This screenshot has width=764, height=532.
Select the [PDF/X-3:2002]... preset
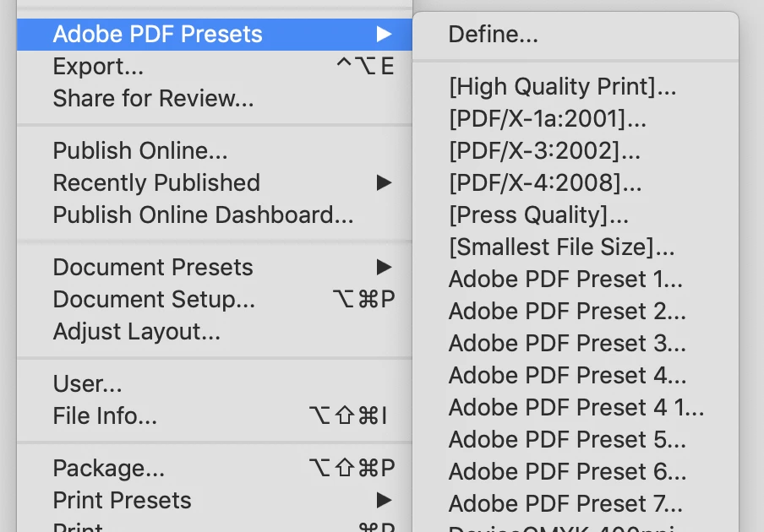click(576, 151)
